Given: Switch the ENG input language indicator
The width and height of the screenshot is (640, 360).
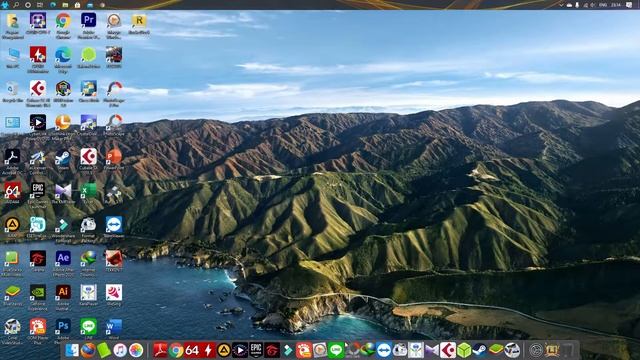Looking at the screenshot, I should [x=603, y=4].
